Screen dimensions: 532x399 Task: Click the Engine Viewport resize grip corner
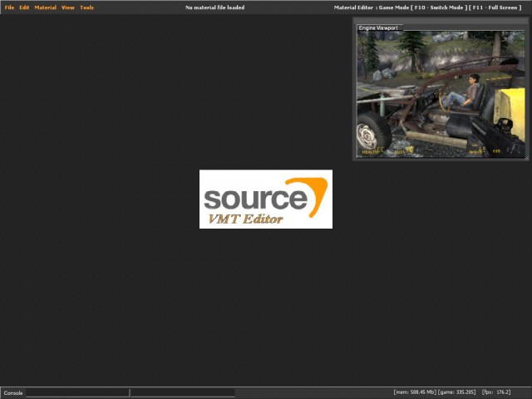click(x=526, y=158)
